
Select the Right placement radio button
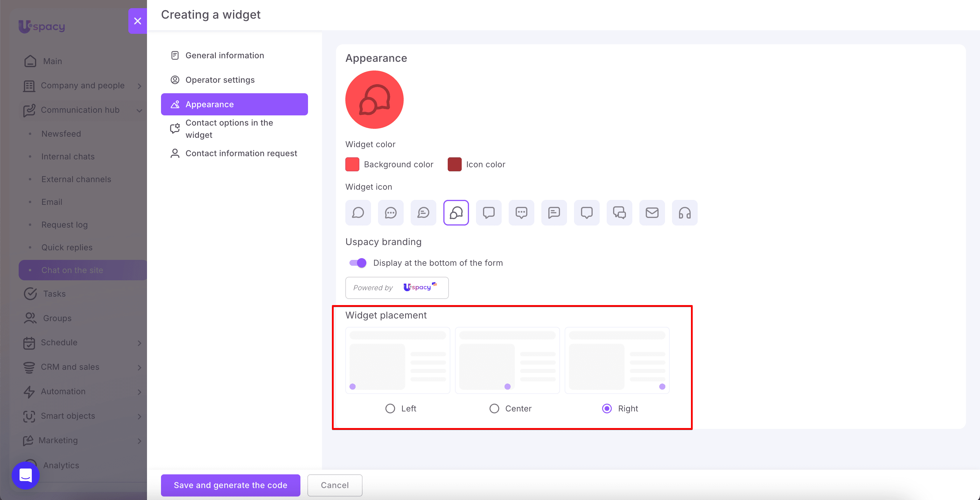point(607,409)
